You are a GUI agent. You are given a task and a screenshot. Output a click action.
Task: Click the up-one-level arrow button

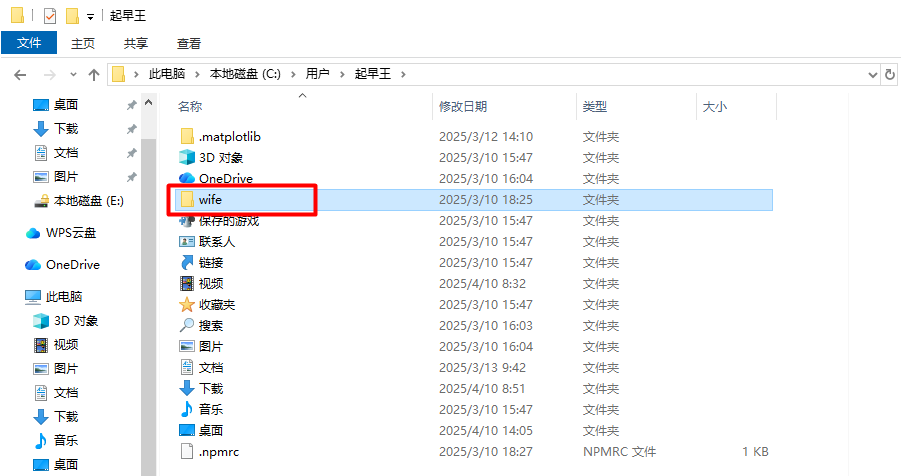tap(94, 75)
